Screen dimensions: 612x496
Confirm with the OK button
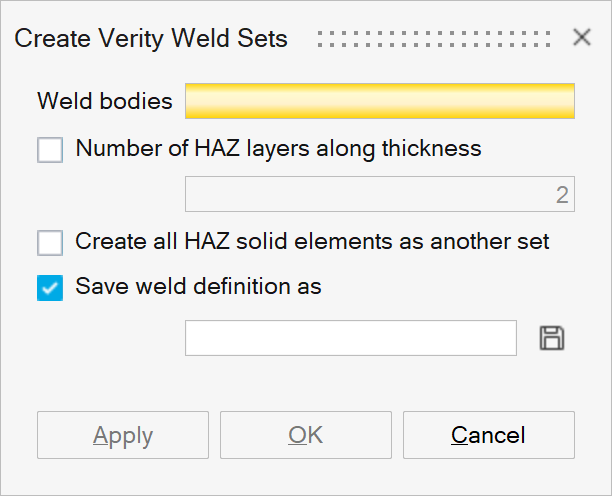(305, 435)
